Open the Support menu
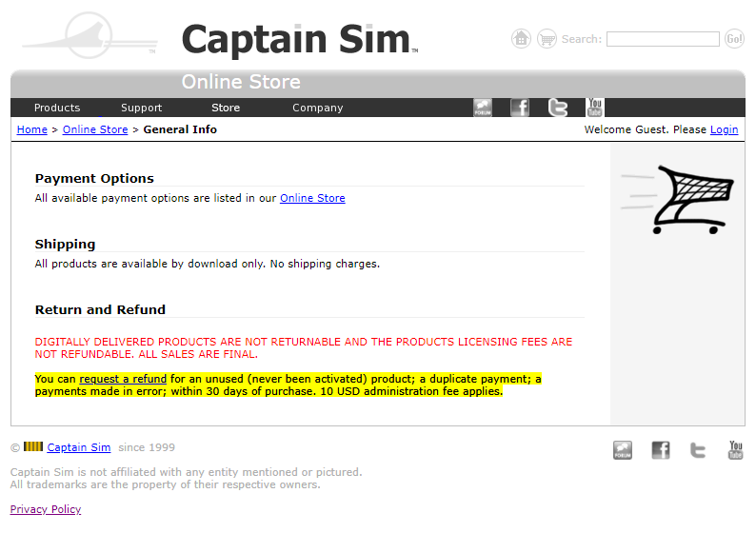Image resolution: width=756 pixels, height=533 pixels. pos(141,108)
